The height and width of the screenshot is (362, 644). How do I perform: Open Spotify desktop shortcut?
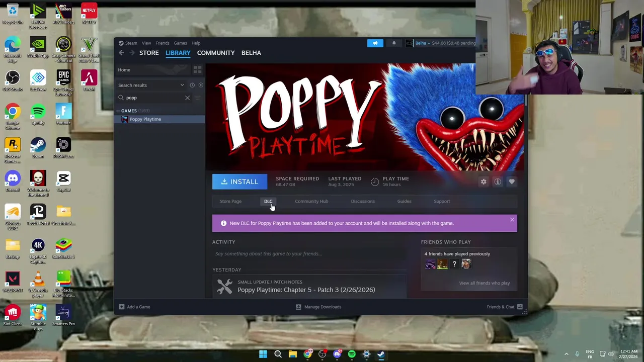pyautogui.click(x=38, y=114)
